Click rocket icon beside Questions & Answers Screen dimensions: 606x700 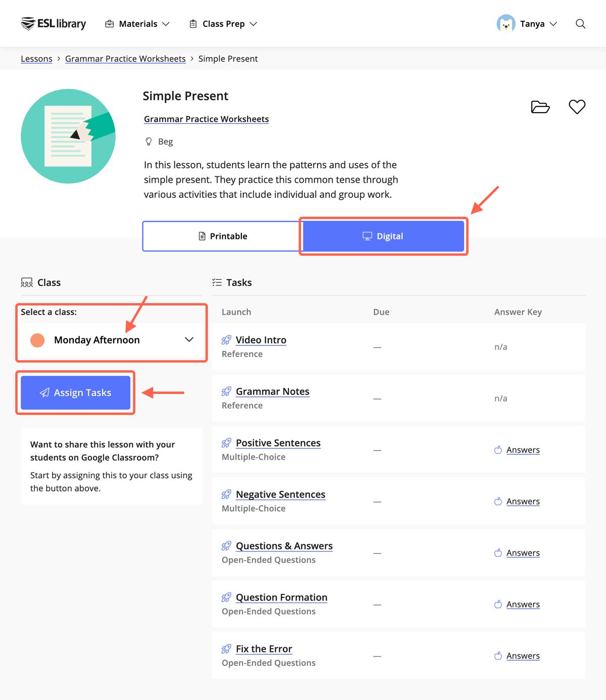click(x=226, y=546)
